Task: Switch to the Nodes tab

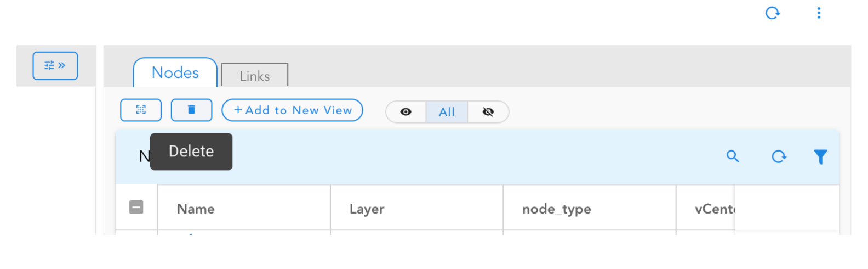Action: [x=175, y=73]
